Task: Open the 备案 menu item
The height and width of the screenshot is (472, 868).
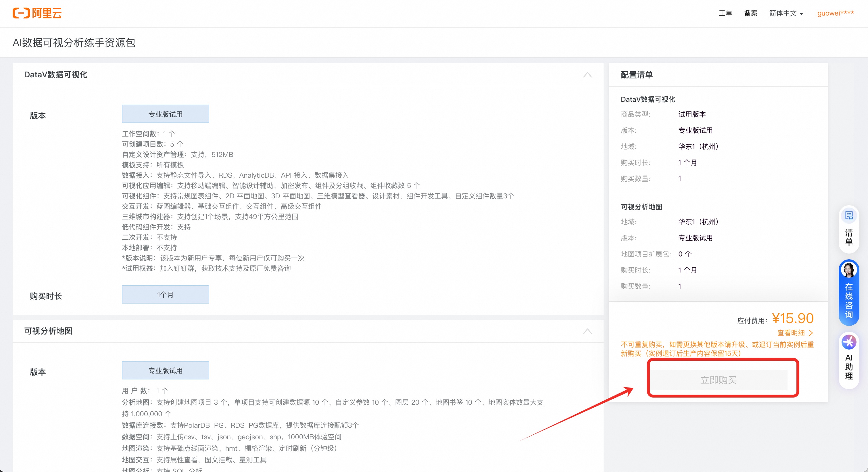Action: tap(750, 13)
